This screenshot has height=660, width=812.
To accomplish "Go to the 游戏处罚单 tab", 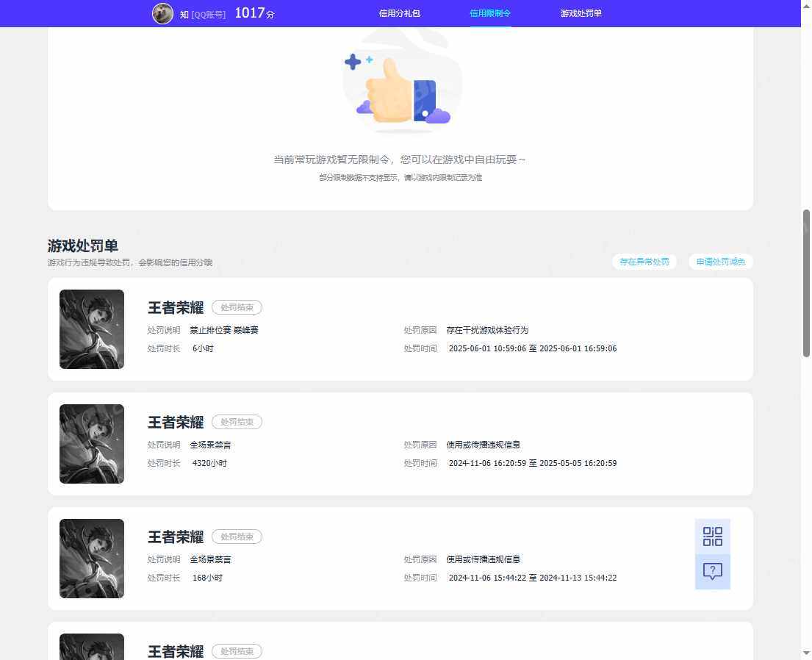I will coord(581,13).
